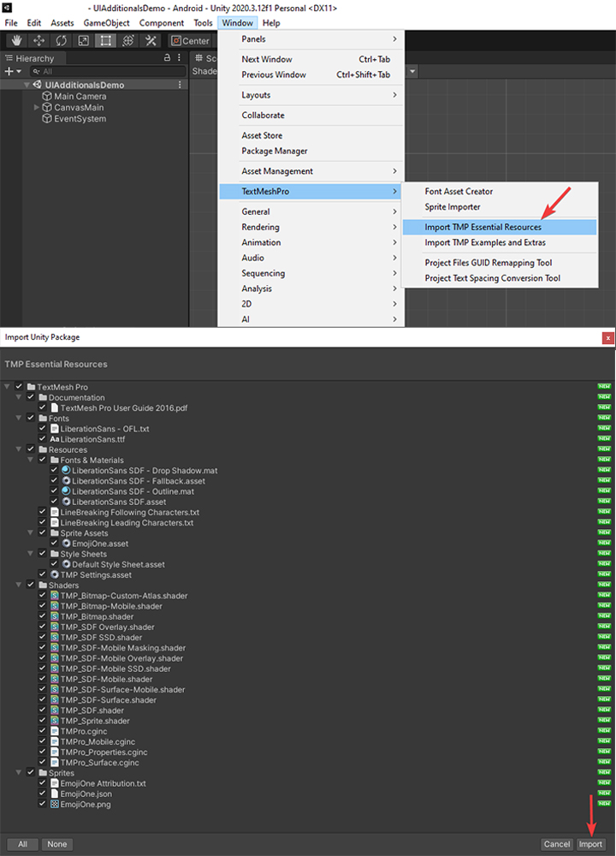616x856 pixels.
Task: Click the Drop Shadow.mat material icon
Action: [66, 470]
